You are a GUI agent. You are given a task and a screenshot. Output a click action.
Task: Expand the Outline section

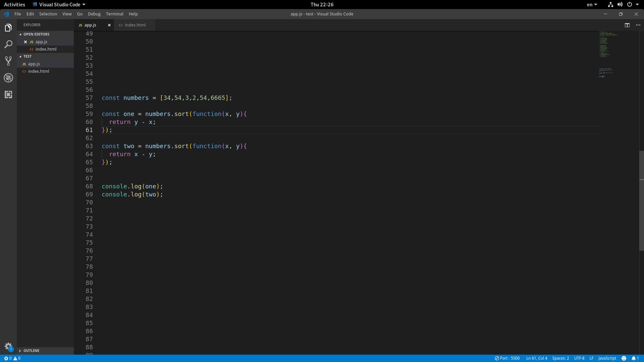(31, 351)
